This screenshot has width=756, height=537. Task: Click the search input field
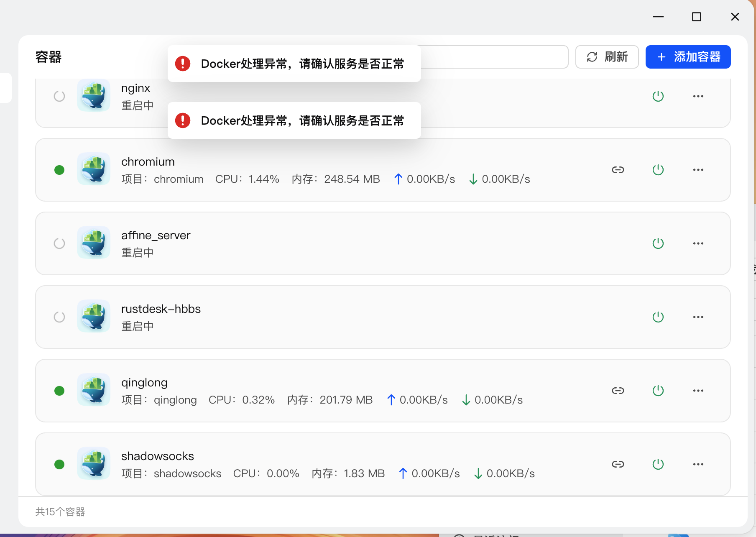point(493,57)
